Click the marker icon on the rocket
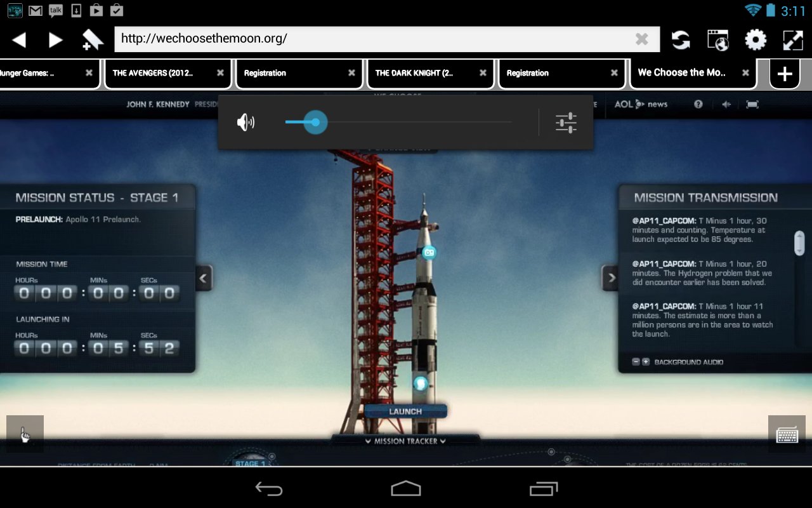This screenshot has width=812, height=508. [x=431, y=253]
